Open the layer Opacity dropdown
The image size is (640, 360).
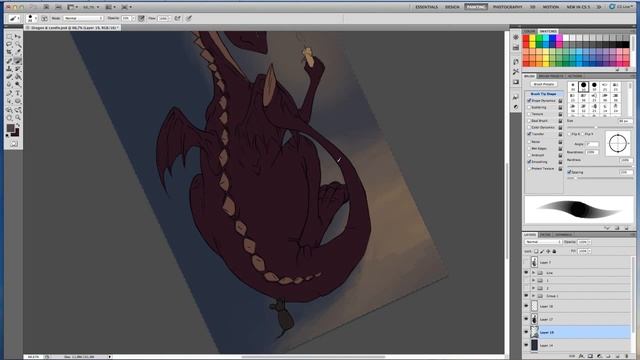click(589, 242)
